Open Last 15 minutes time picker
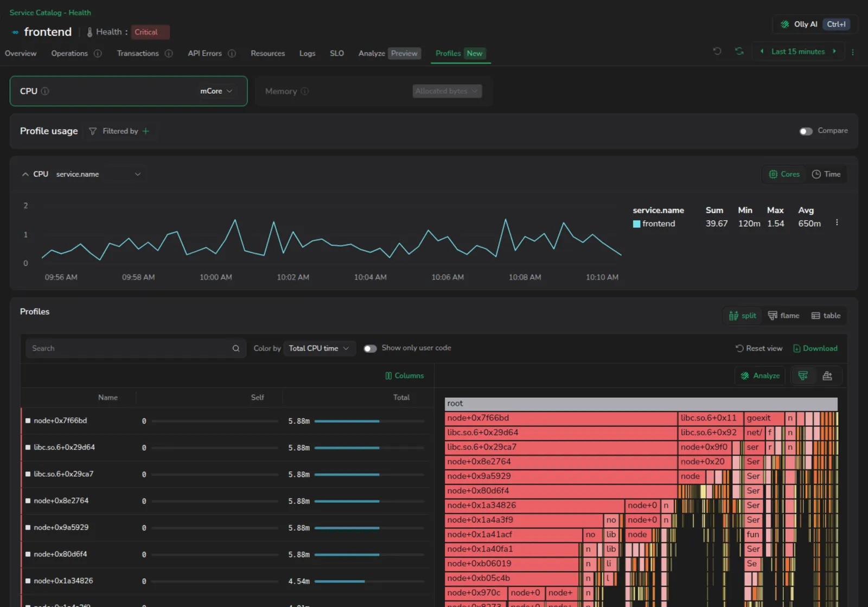 [x=798, y=52]
